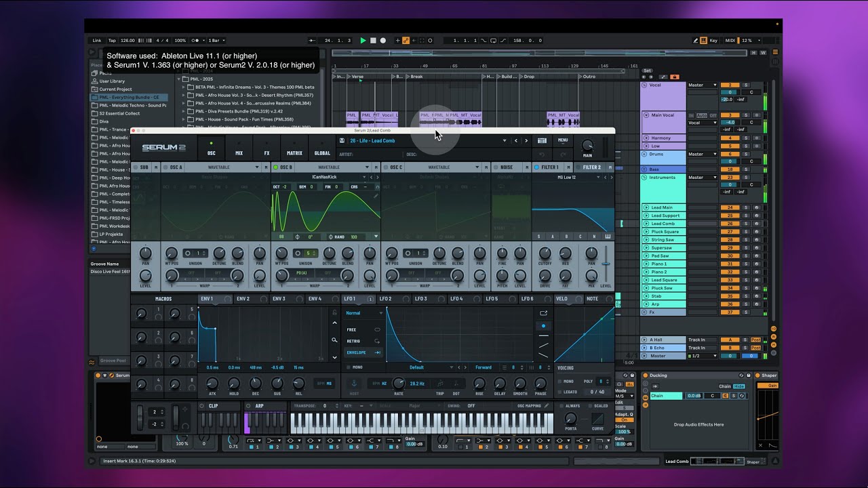
Task: Click the LFO grid magnifier zoom icon
Action: click(x=334, y=340)
